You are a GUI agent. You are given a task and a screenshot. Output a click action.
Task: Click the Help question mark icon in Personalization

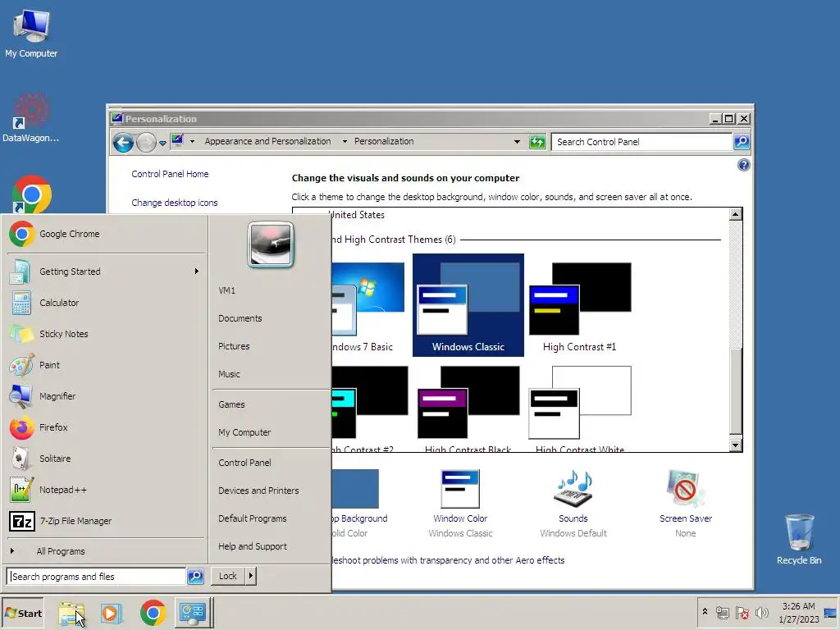(743, 165)
